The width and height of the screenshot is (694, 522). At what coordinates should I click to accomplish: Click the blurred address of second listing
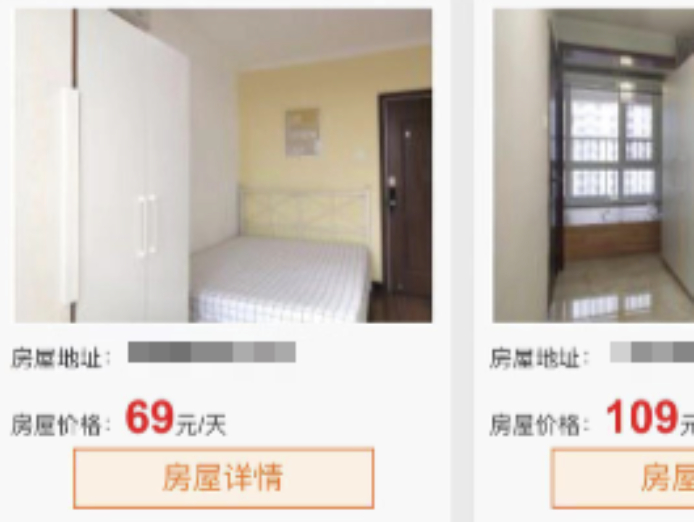(x=652, y=352)
